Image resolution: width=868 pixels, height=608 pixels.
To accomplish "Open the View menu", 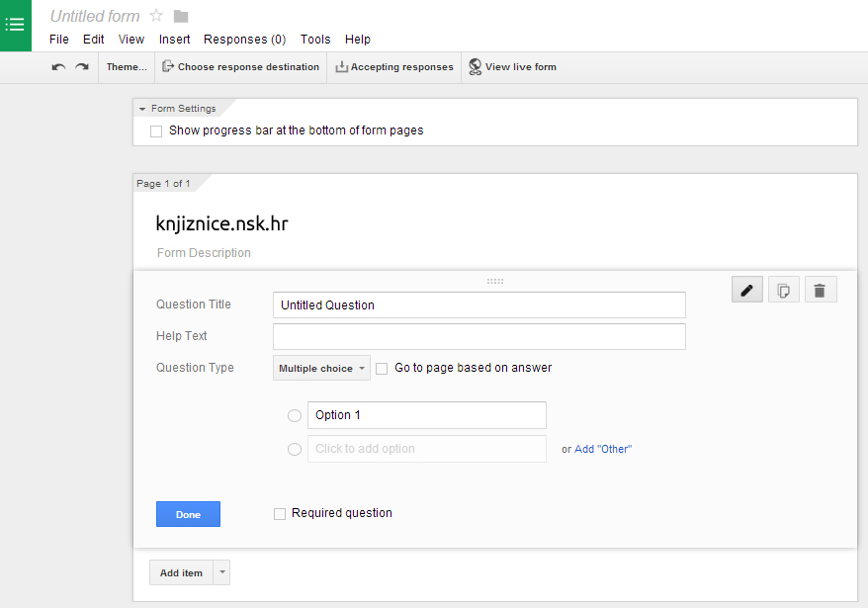I will [x=131, y=40].
